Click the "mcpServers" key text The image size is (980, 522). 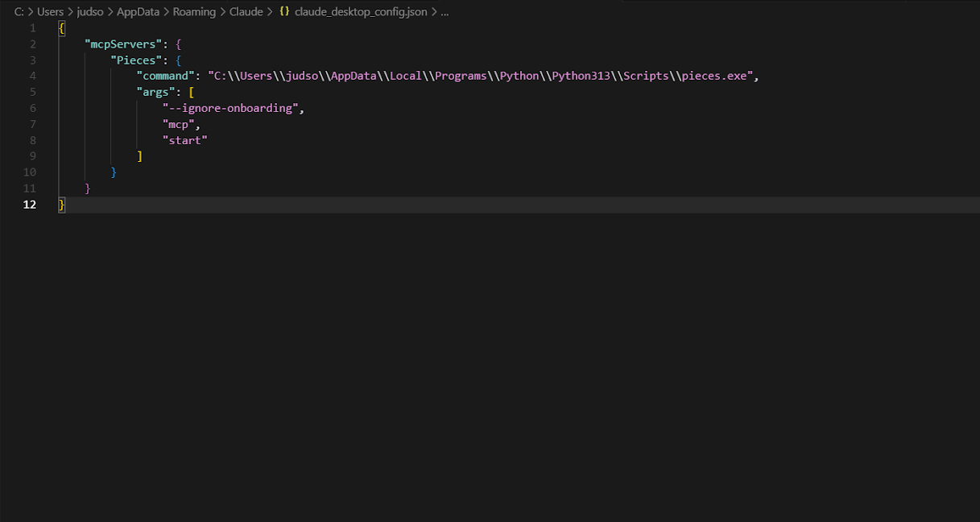point(123,44)
